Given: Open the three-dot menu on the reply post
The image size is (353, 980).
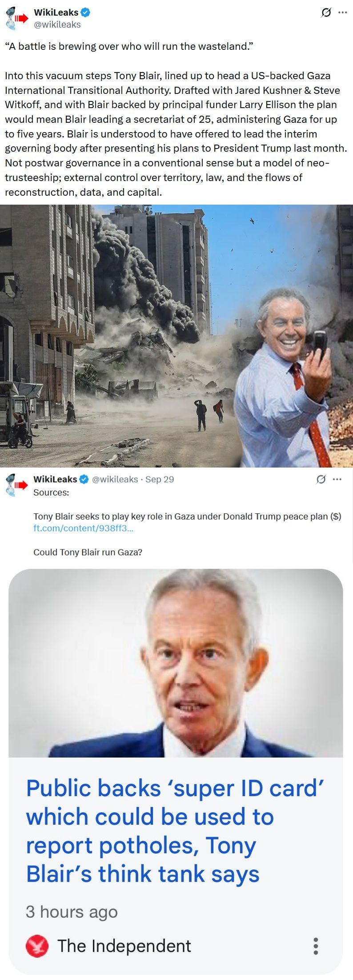Looking at the screenshot, I should tap(337, 479).
